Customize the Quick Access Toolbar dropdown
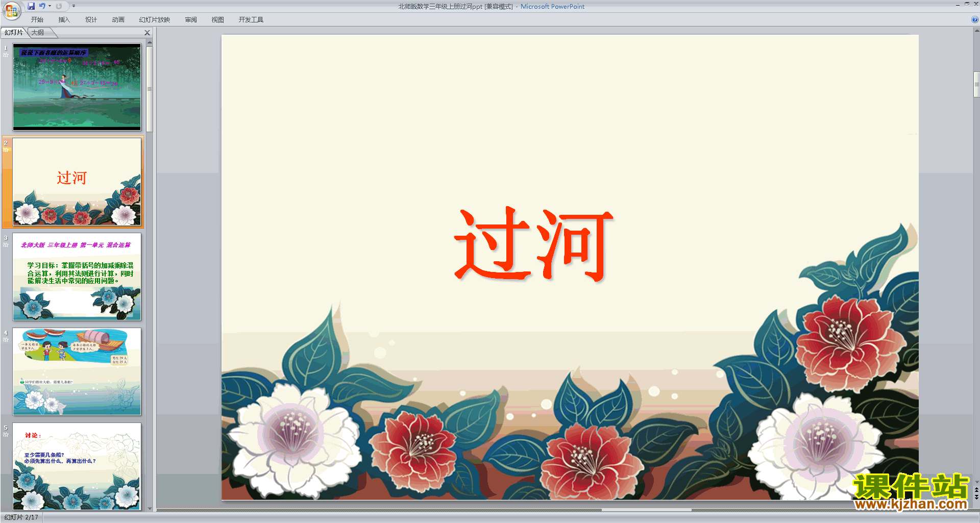 (x=73, y=6)
